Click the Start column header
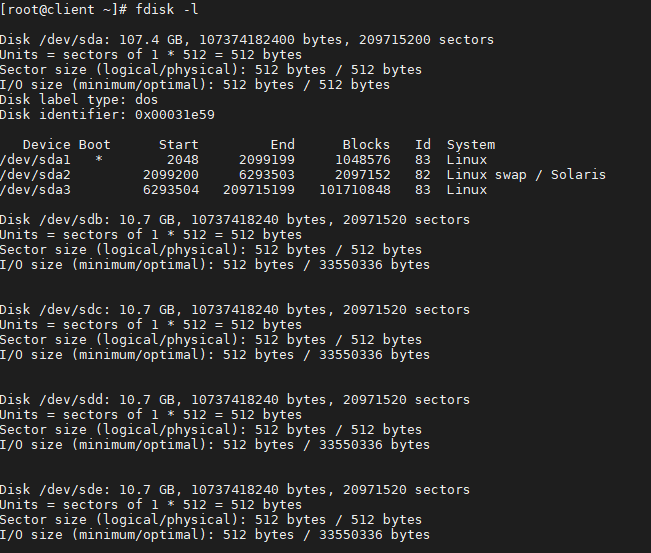 pos(179,144)
